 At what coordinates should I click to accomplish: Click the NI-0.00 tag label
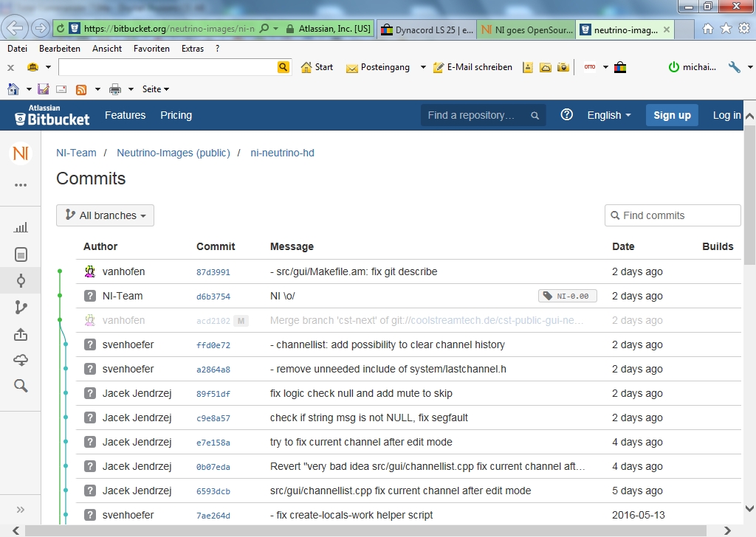(x=567, y=296)
